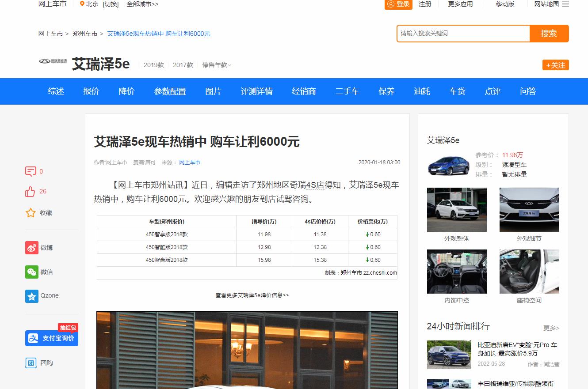Open group purchase icon in sidebar
The width and height of the screenshot is (588, 389).
click(31, 363)
